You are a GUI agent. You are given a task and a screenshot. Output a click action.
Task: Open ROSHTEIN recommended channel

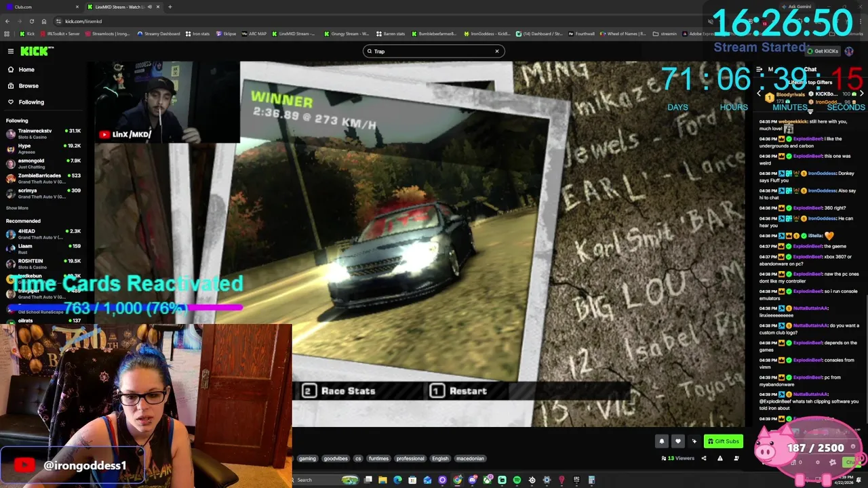point(42,264)
